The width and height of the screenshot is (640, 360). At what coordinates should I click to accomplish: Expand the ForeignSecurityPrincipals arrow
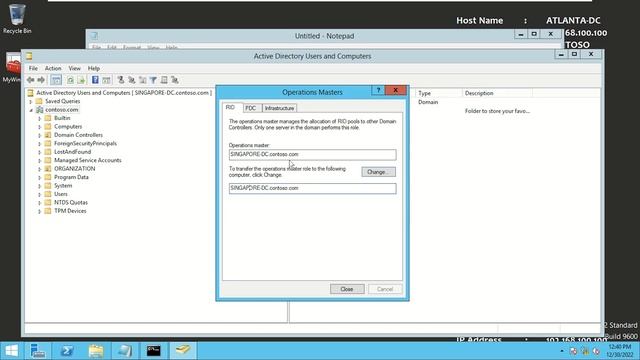click(x=40, y=144)
